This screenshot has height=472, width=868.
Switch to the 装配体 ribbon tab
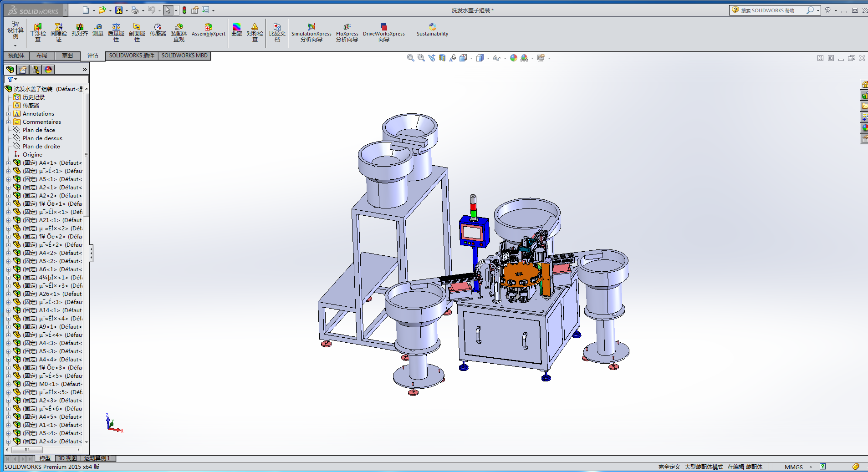[x=16, y=56]
